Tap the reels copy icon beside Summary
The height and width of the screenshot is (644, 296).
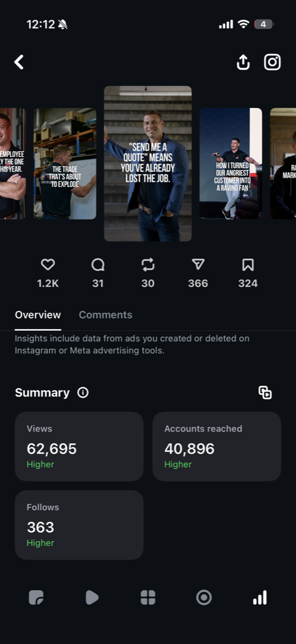pyautogui.click(x=265, y=392)
